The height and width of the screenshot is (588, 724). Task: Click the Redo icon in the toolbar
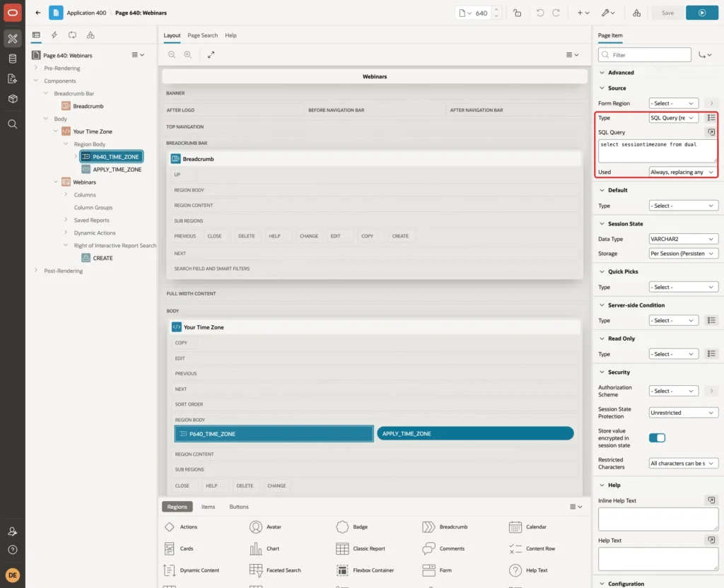(556, 13)
